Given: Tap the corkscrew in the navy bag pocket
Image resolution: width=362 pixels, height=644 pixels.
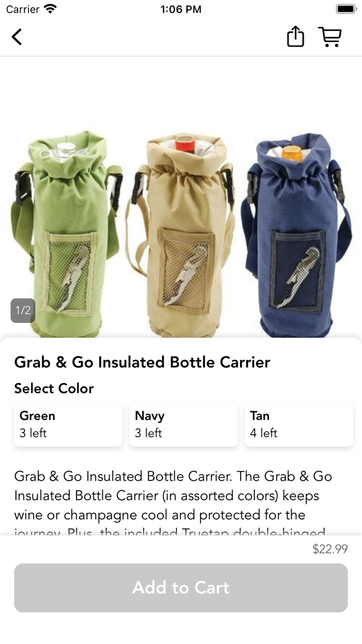Looking at the screenshot, I should tap(298, 277).
